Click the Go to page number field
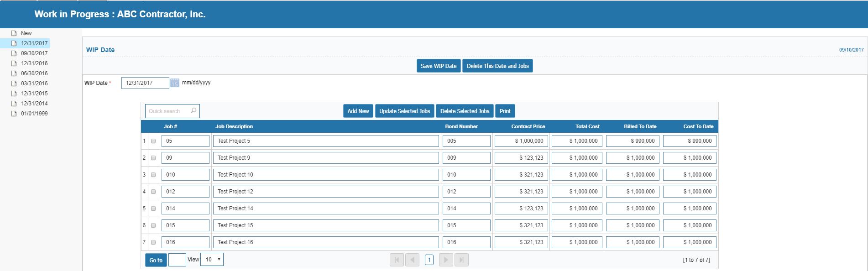 (x=177, y=260)
